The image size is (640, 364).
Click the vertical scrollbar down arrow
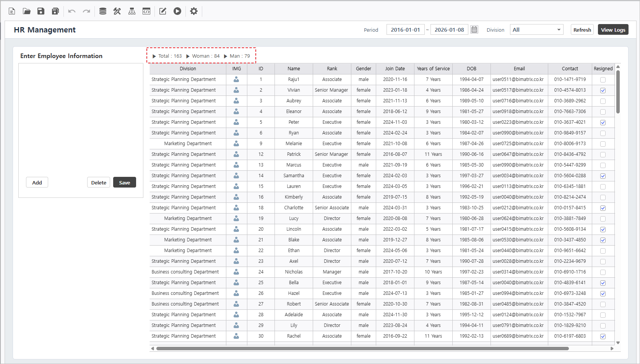pyautogui.click(x=618, y=343)
